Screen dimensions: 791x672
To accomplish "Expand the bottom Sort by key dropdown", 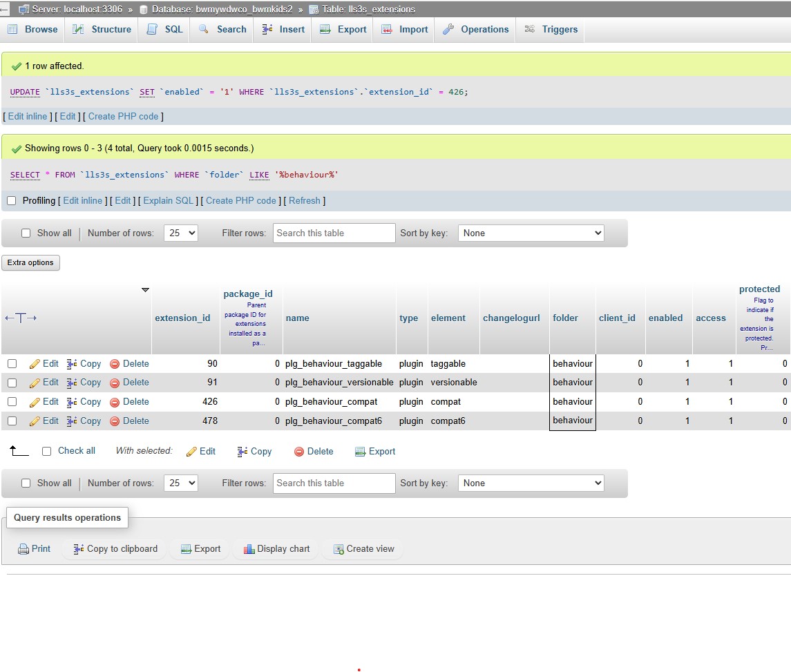I will [531, 483].
